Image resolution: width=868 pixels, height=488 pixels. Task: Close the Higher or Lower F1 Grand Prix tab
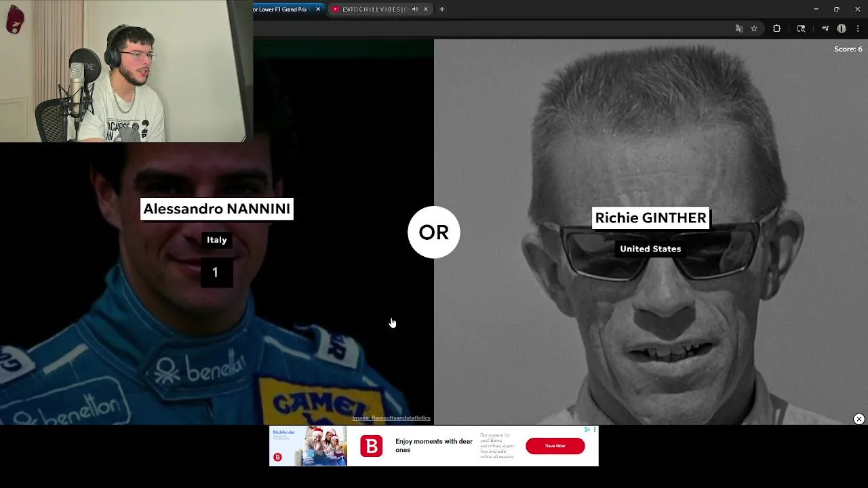click(318, 9)
